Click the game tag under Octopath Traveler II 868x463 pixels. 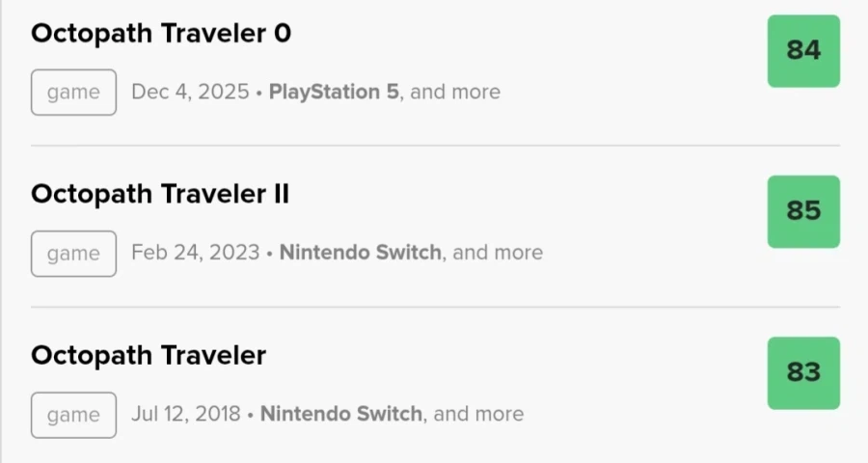(x=73, y=254)
